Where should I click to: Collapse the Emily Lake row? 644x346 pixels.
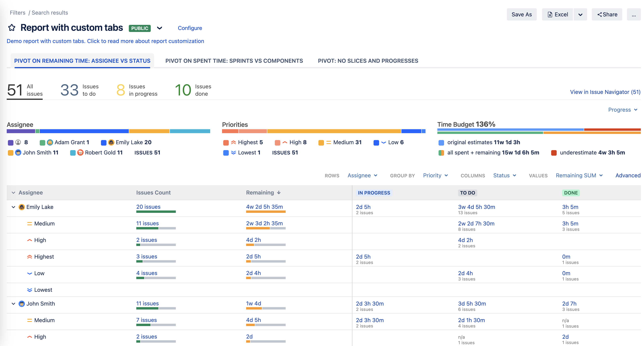point(13,207)
